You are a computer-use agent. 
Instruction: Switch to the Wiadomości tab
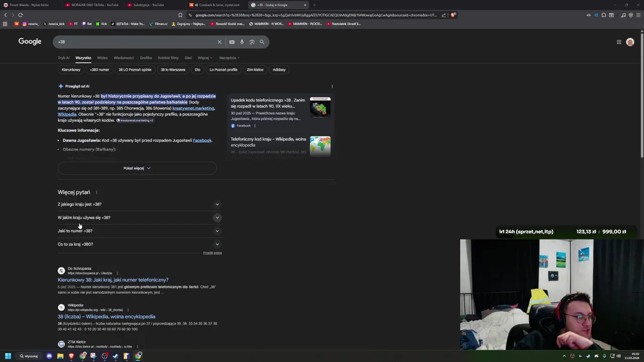click(x=124, y=58)
